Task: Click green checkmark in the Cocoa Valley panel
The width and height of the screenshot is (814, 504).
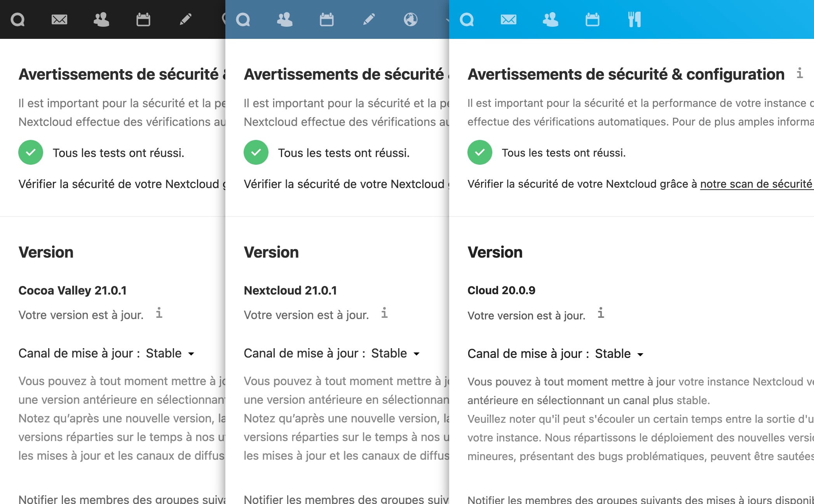Action: [31, 152]
